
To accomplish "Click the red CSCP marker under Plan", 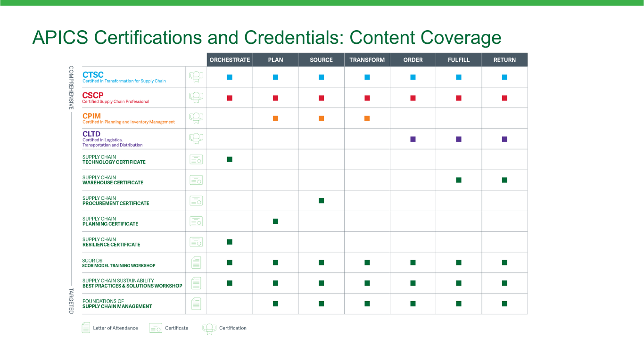I will click(x=275, y=98).
